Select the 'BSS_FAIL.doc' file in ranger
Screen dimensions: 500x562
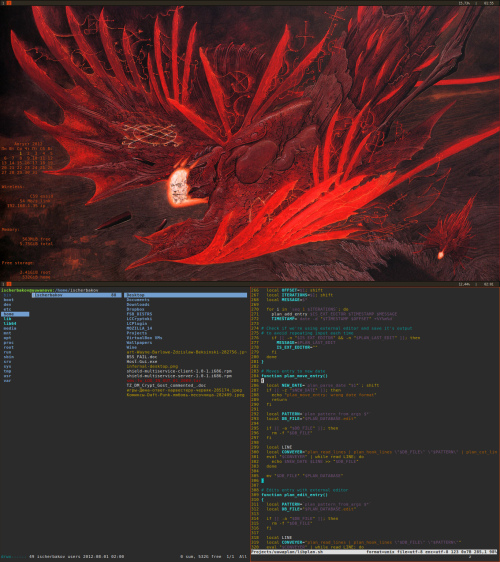tap(142, 357)
